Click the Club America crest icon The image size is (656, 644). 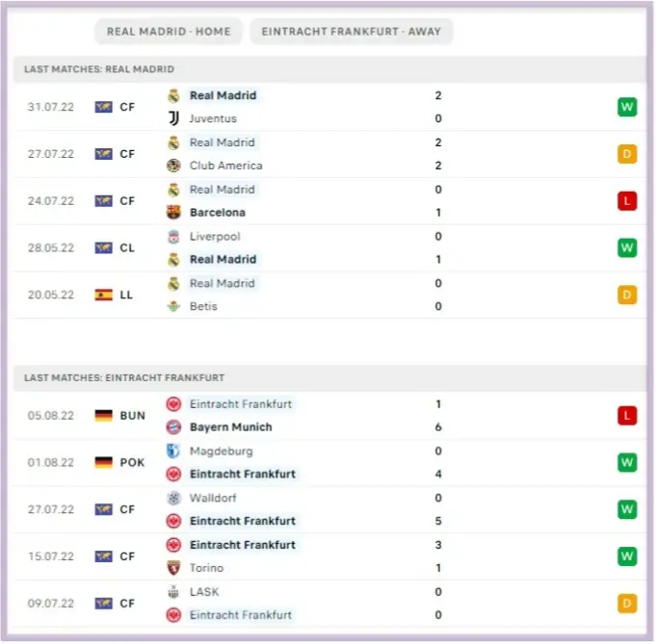tap(173, 166)
